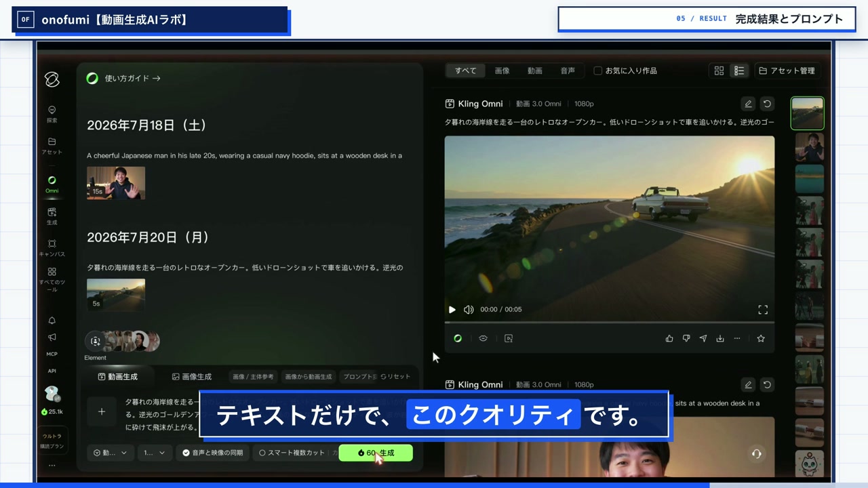The image size is (868, 488).
Task: Enter fullscreen on retro car video
Action: [x=763, y=310]
